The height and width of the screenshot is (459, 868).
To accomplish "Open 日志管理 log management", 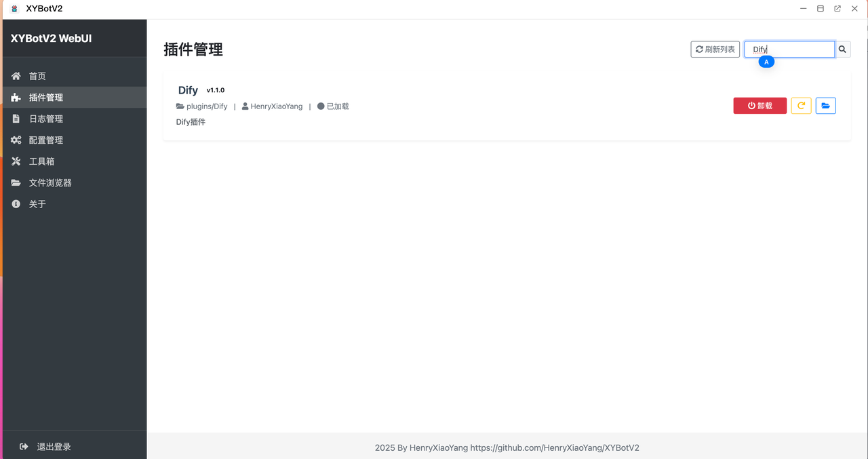I will coord(45,119).
